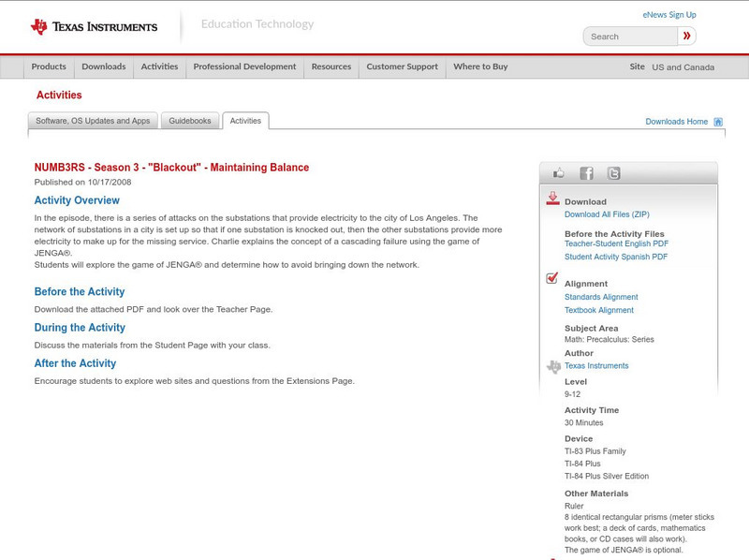Screen dimensions: 749x560
Task: Click the red download arrow icon
Action: [x=552, y=199]
